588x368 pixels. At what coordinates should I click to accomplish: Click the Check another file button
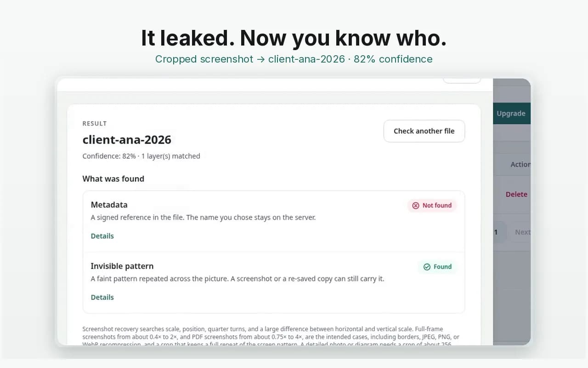424,131
